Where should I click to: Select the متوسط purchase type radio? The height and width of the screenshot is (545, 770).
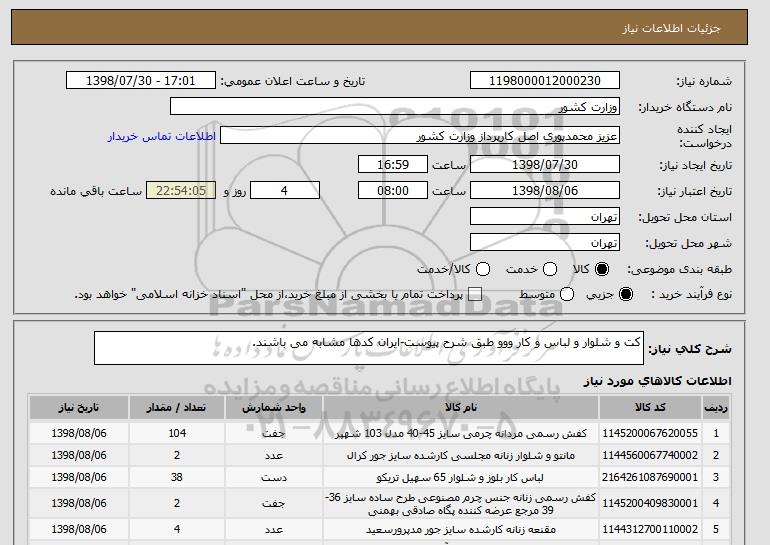point(567,294)
